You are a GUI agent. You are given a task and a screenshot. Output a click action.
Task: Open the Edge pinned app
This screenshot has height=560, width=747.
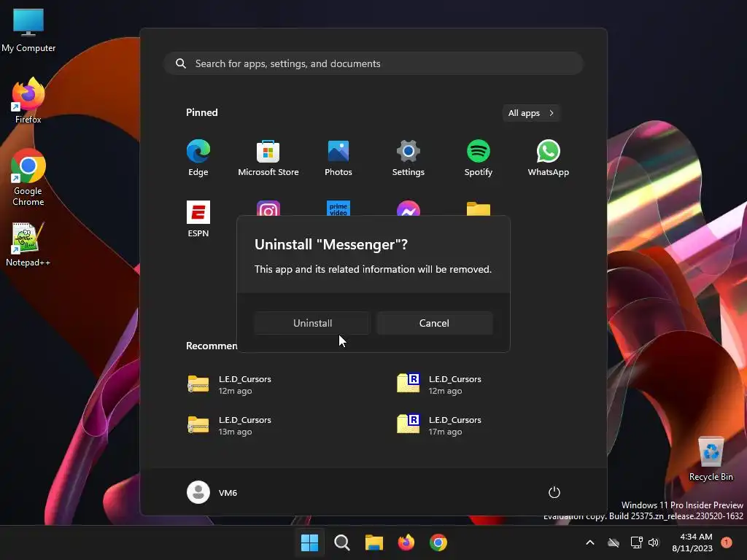198,158
